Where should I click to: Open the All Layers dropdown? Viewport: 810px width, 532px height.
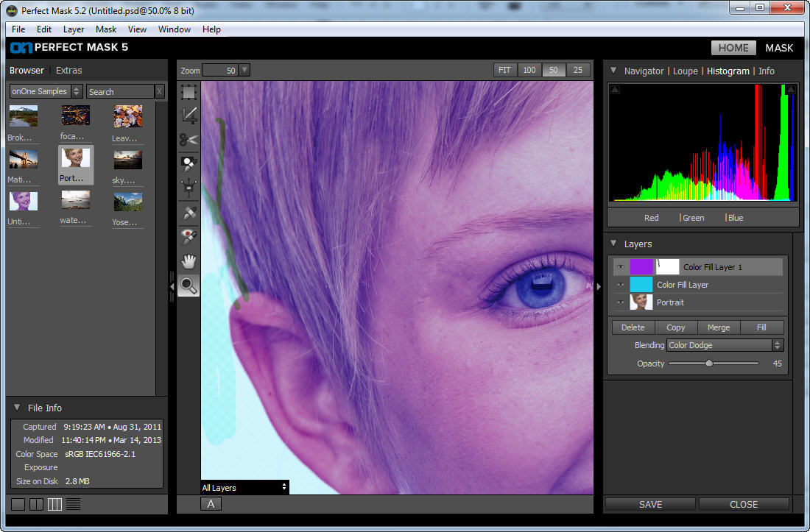(x=244, y=488)
